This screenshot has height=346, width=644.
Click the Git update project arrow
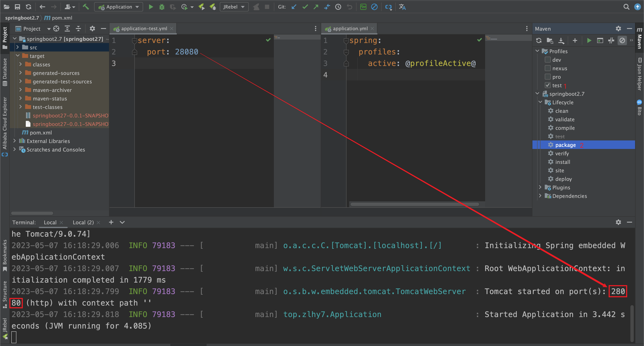tap(294, 7)
